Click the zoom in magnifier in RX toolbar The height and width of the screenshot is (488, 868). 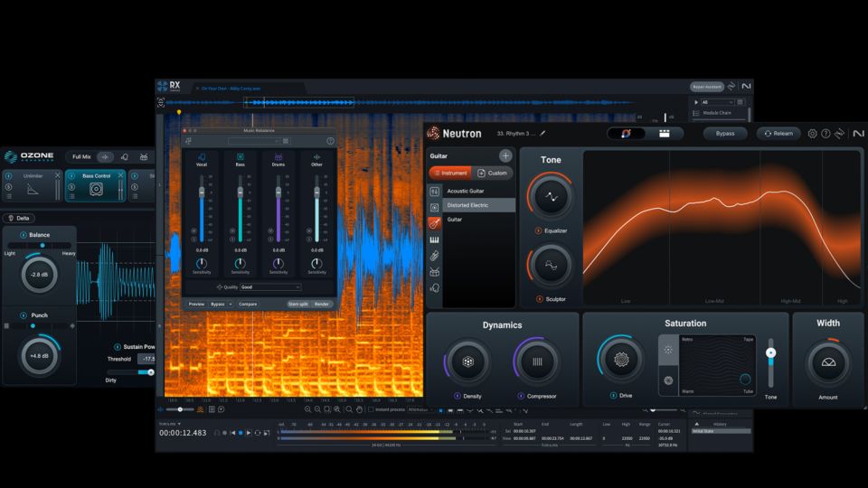307,409
